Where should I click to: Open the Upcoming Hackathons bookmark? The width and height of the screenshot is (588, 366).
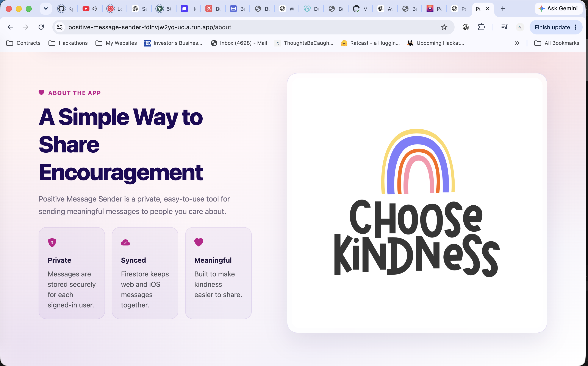pyautogui.click(x=436, y=43)
